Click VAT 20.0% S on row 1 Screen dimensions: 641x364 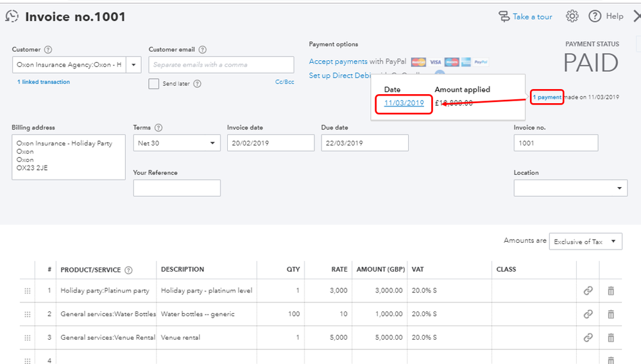click(449, 290)
